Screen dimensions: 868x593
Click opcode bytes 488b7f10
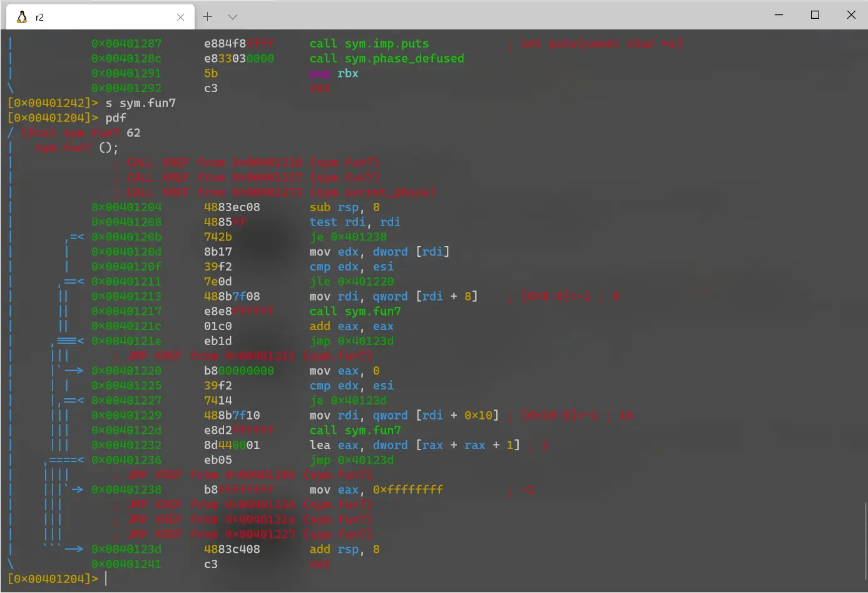(232, 415)
